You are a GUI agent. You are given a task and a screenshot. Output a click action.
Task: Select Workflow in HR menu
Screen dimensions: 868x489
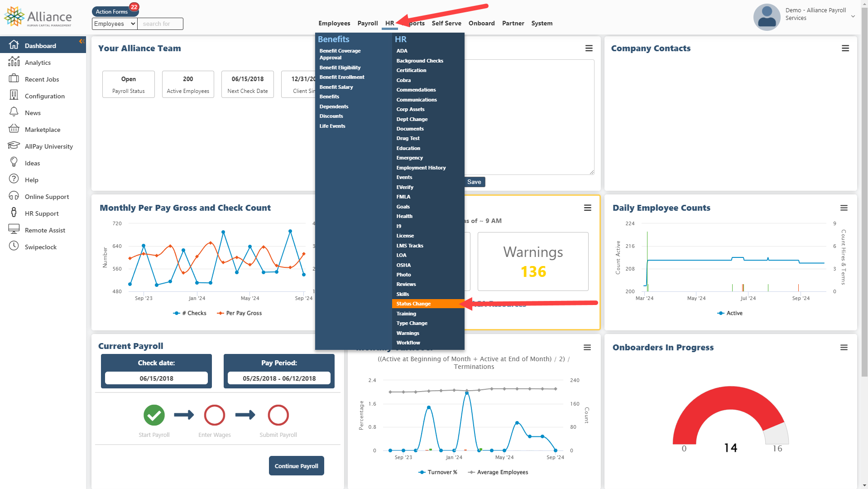click(408, 343)
